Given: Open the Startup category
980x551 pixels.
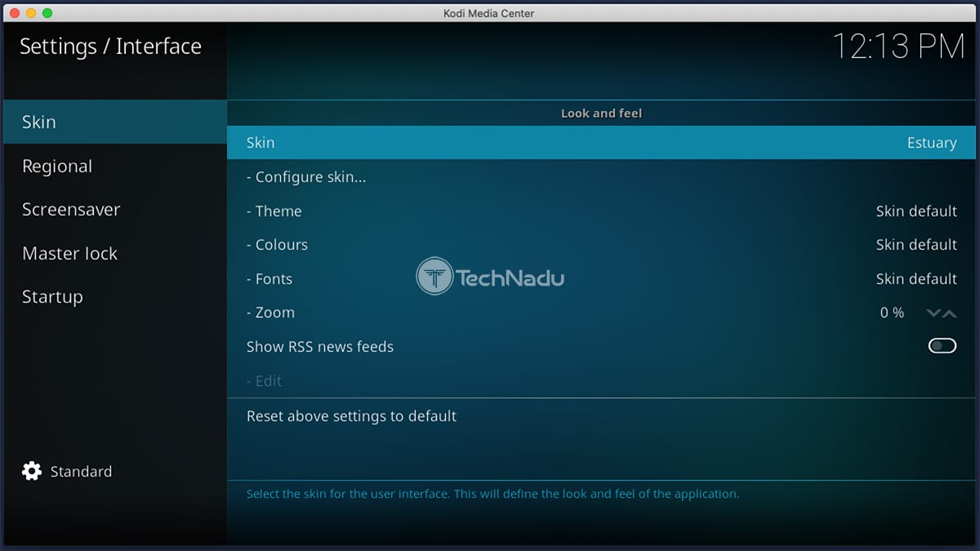Looking at the screenshot, I should pos(115,296).
